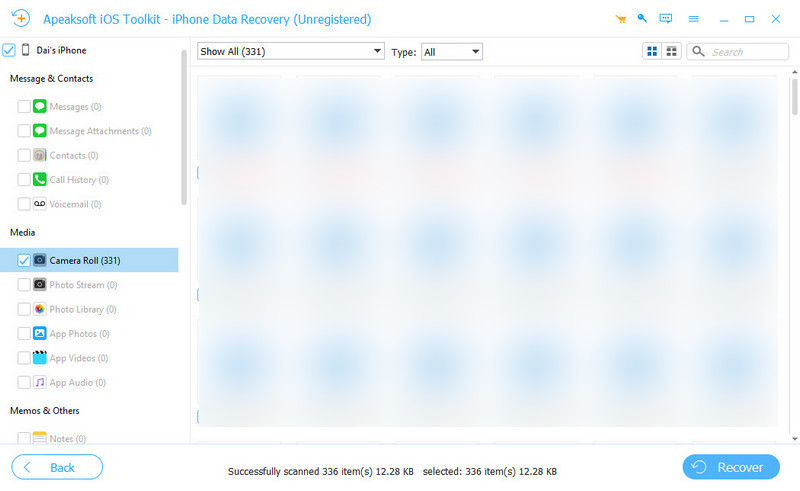This screenshot has height=491, width=800.
Task: Click the Notes notepad icon
Action: pos(40,438)
